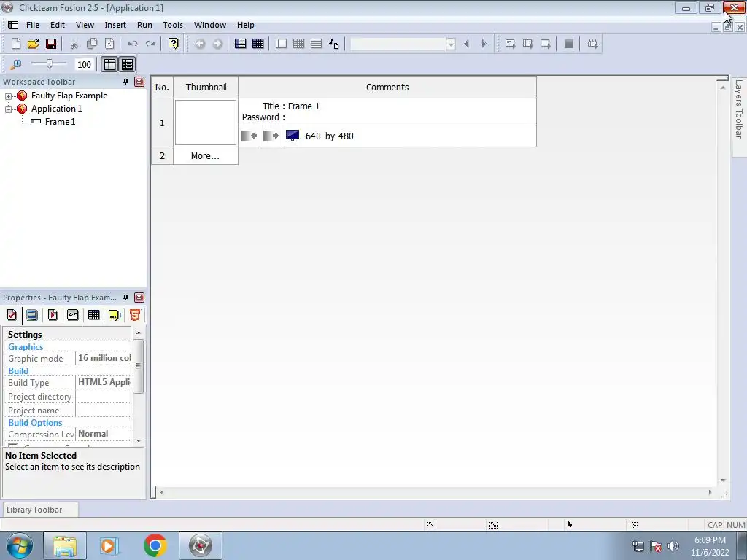
Task: Redo the last action
Action: click(150, 44)
